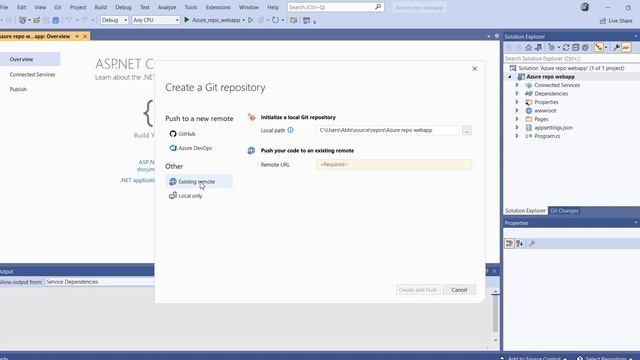The height and width of the screenshot is (360, 640).
Task: Open the Analyze menu
Action: coord(167,7)
